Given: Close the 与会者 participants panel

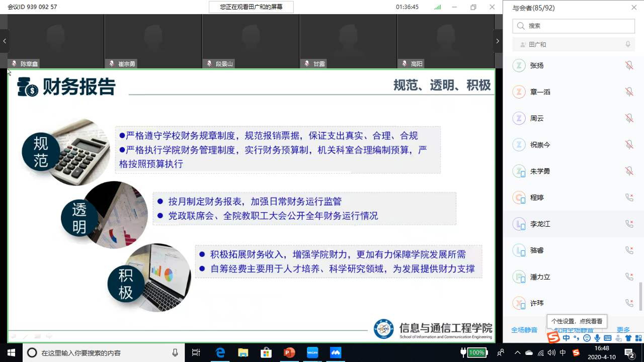Looking at the screenshot, I should [634, 8].
